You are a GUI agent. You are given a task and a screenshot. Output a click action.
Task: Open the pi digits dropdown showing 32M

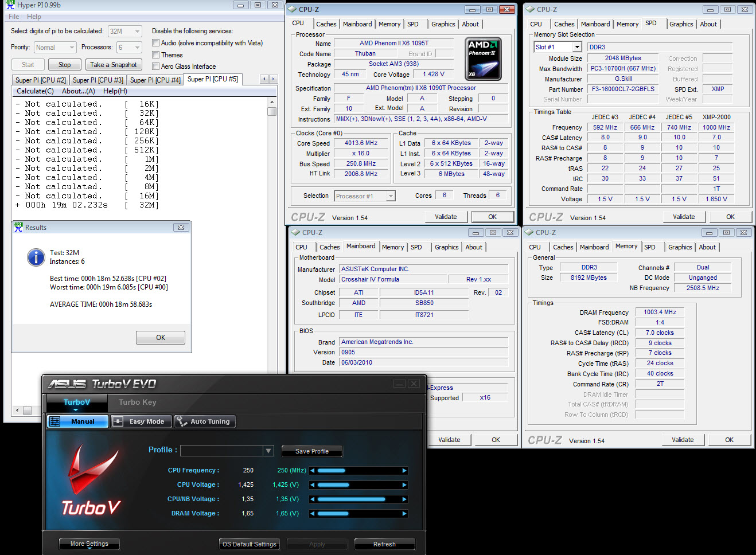click(x=125, y=32)
